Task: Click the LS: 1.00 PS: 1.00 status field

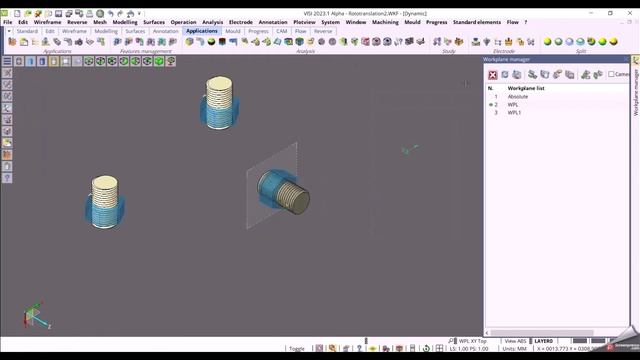Action: tap(469, 349)
